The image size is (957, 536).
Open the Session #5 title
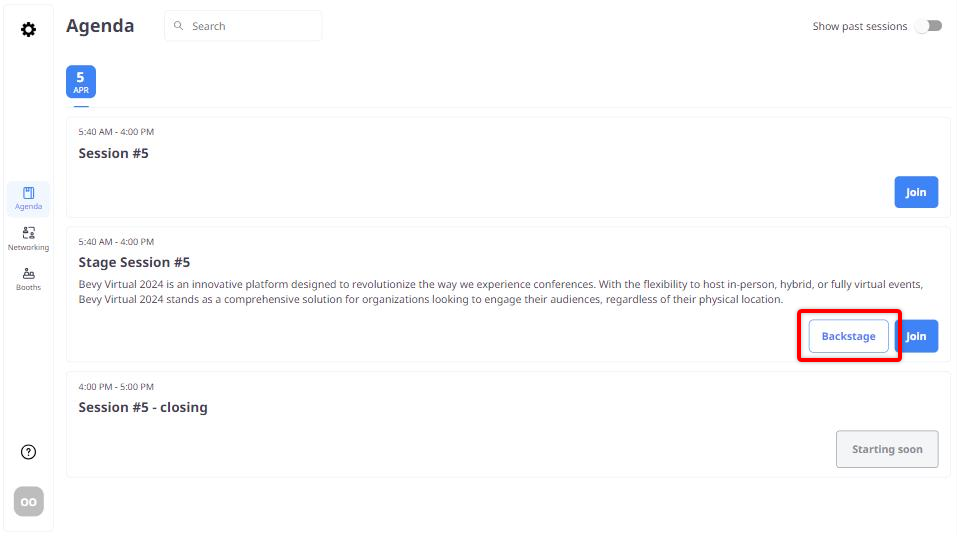point(113,153)
